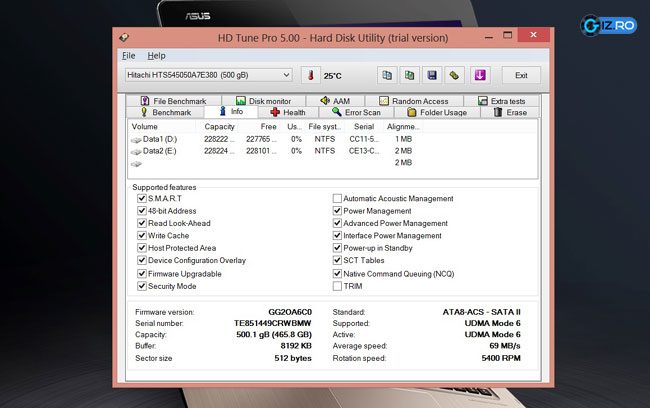Switch to the Disk monitor tab
650x408 pixels.
[x=264, y=101]
